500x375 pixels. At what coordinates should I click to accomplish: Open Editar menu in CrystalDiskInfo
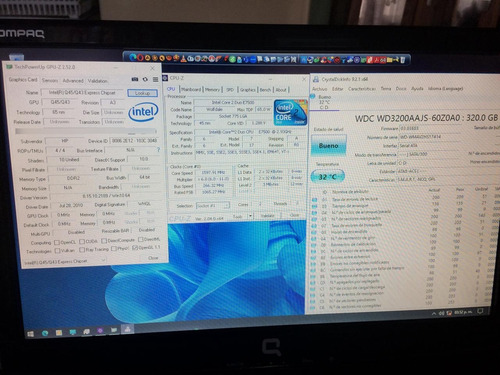pyautogui.click(x=338, y=89)
